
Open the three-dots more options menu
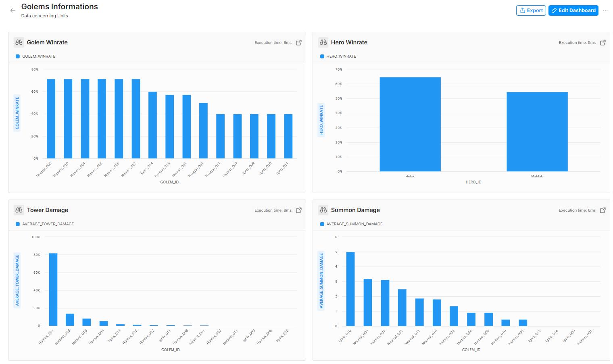[605, 10]
